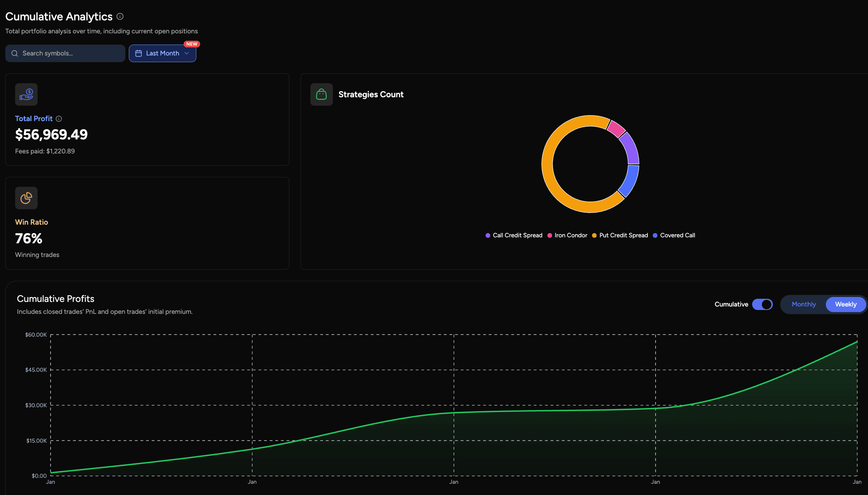Click the pie chart icon above Win Ratio
Image resolution: width=868 pixels, height=495 pixels.
(x=26, y=198)
